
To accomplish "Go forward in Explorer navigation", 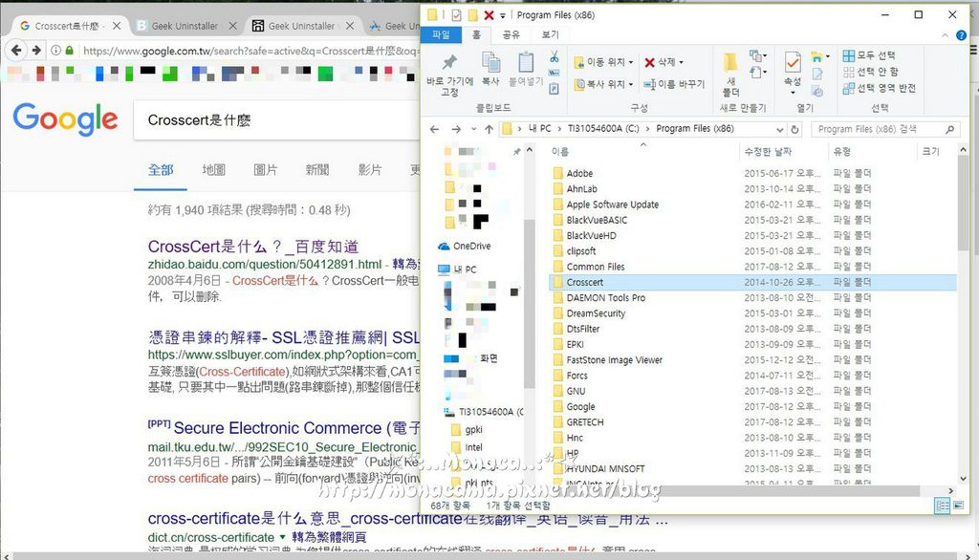I will click(456, 129).
